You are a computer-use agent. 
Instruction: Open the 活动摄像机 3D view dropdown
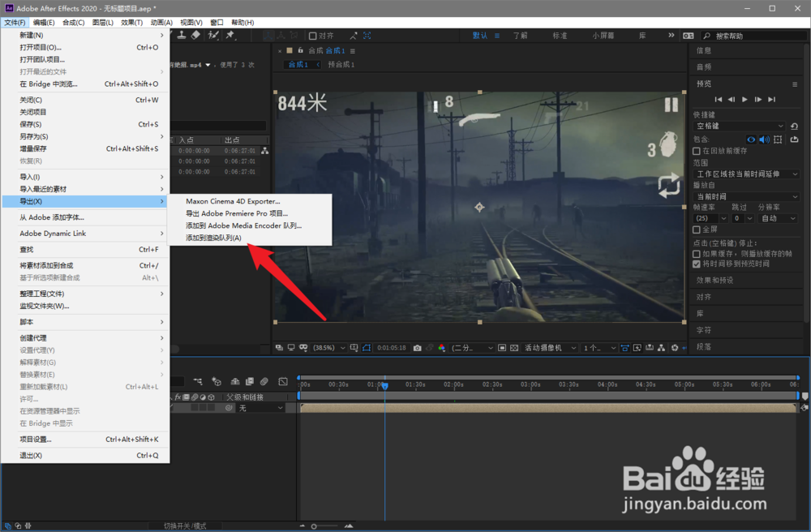[x=551, y=348]
